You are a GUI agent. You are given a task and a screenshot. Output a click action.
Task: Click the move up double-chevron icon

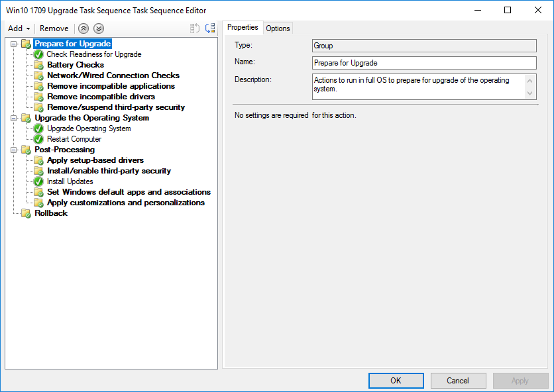click(83, 28)
